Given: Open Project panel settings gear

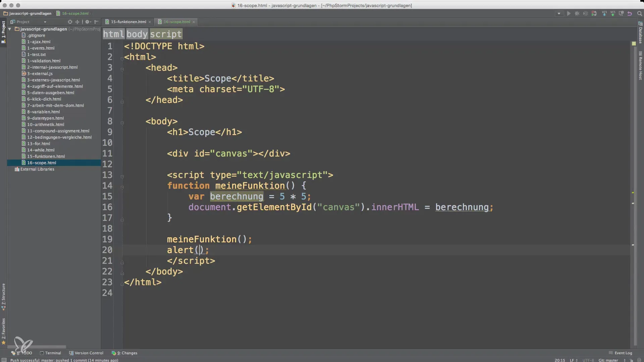Looking at the screenshot, I should coord(88,22).
